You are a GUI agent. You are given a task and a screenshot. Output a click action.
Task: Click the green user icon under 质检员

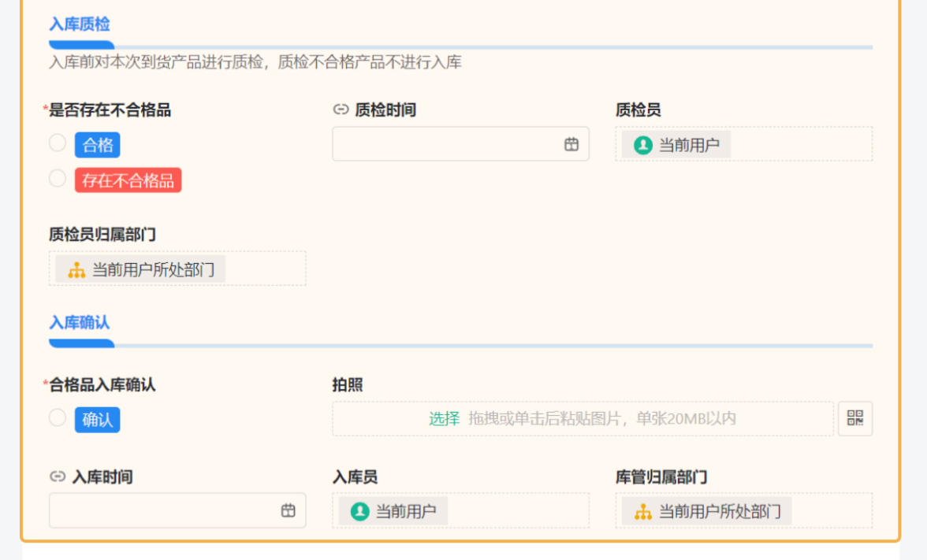pos(643,145)
